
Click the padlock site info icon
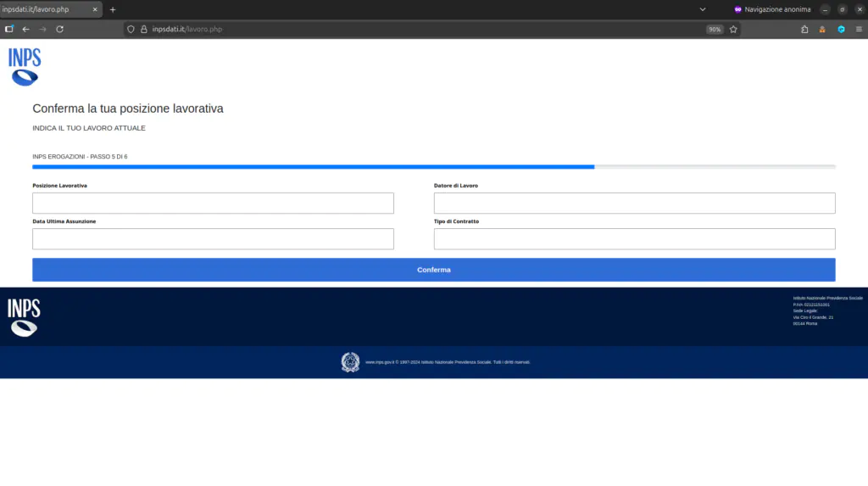(x=143, y=29)
